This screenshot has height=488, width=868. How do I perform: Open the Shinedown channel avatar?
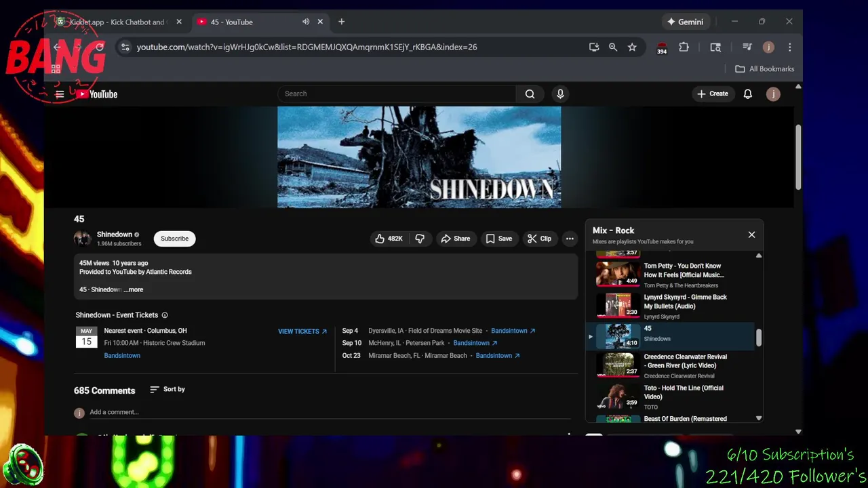coord(82,239)
